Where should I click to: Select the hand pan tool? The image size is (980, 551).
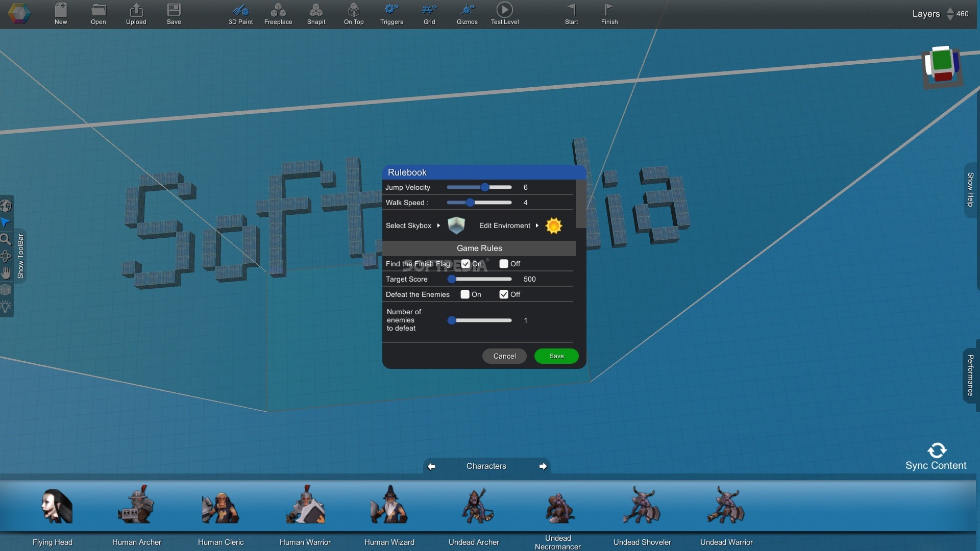coord(6,273)
